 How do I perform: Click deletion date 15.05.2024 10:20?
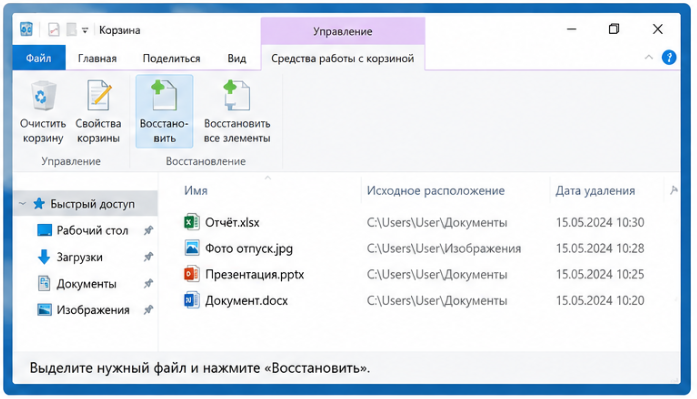click(600, 301)
